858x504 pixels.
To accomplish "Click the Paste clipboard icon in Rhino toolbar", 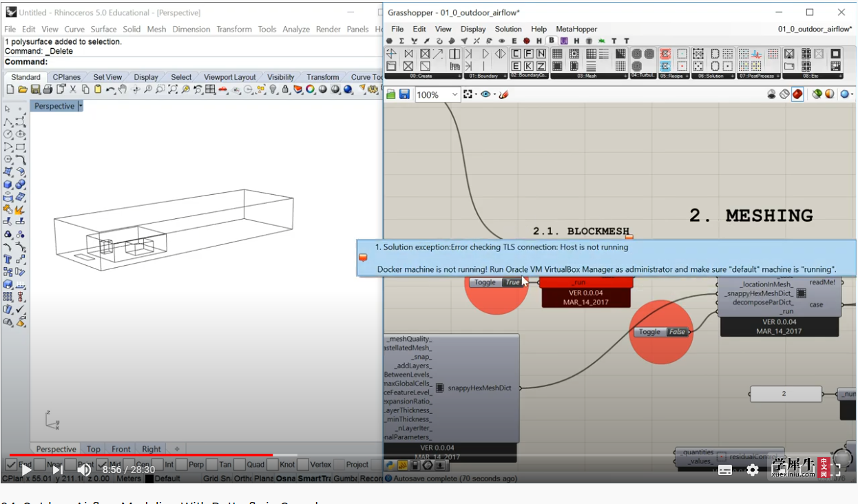I will click(x=98, y=90).
